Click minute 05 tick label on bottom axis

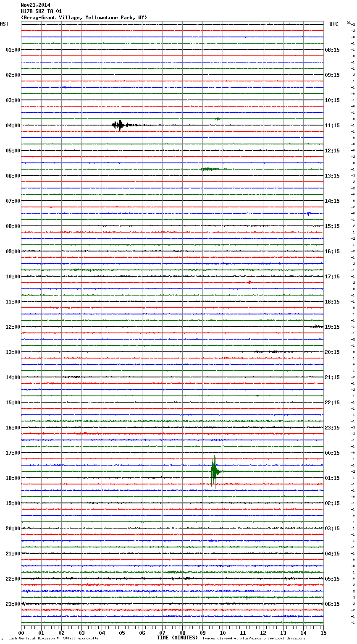point(122,633)
